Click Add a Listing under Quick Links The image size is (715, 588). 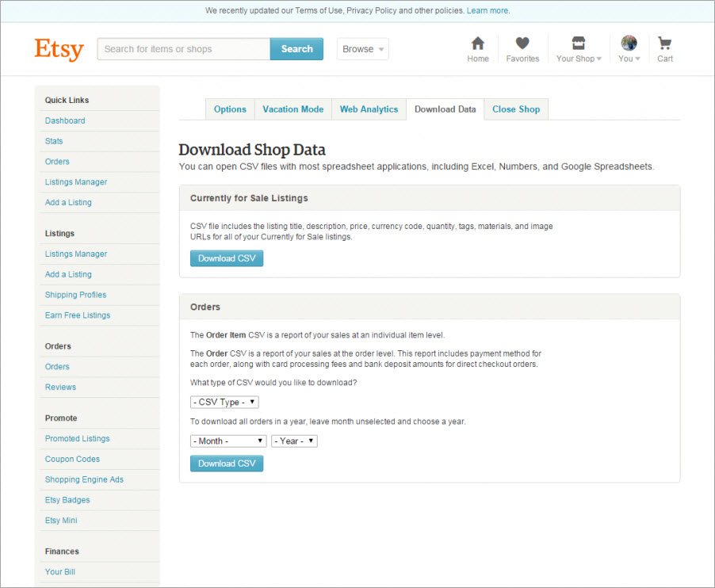coord(68,202)
